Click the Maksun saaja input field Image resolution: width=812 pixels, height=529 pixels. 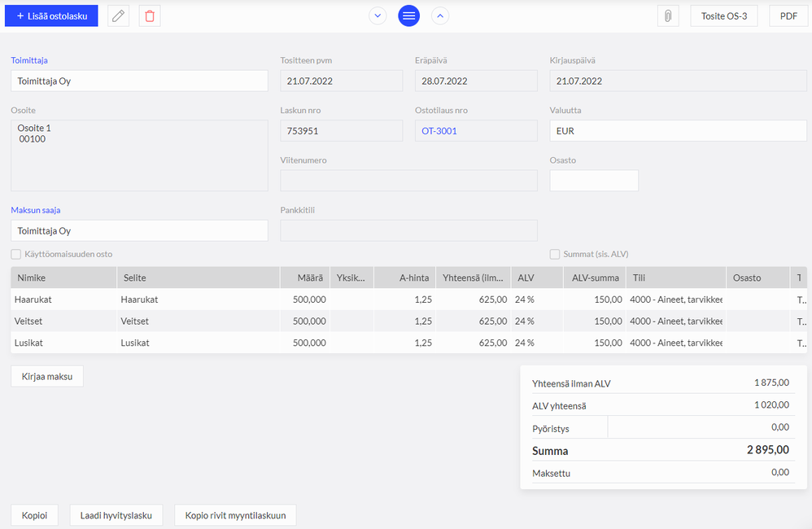pyautogui.click(x=139, y=230)
